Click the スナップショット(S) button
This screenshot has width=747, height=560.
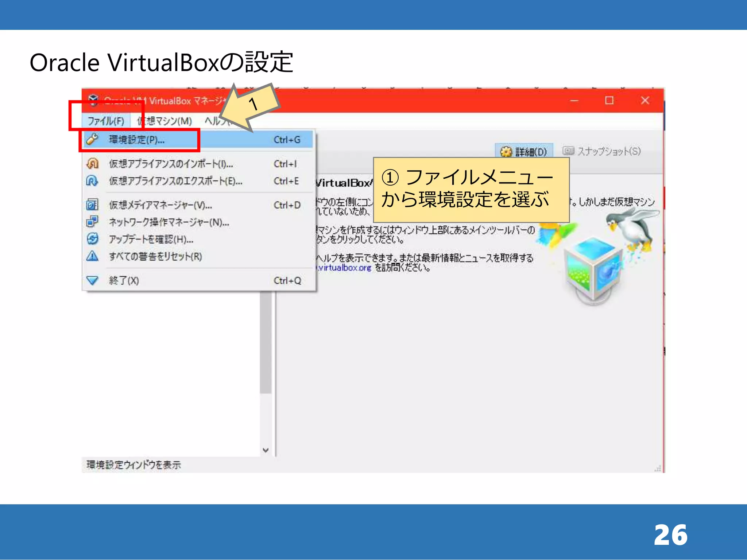tap(601, 151)
